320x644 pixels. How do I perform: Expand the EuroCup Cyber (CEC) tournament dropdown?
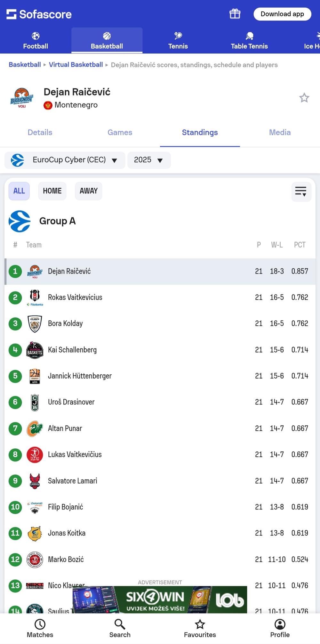pos(65,160)
